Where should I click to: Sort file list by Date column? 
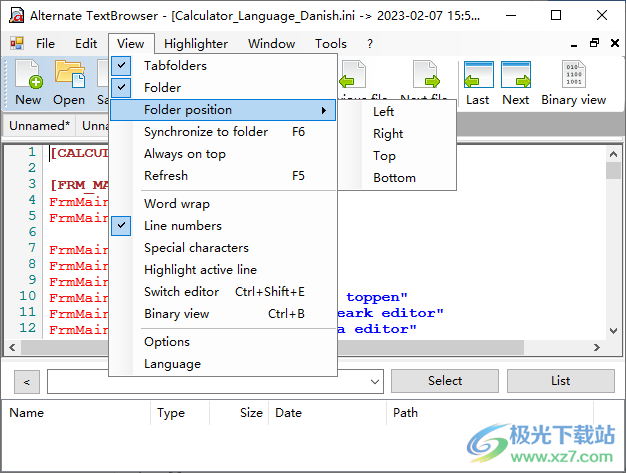[x=327, y=413]
